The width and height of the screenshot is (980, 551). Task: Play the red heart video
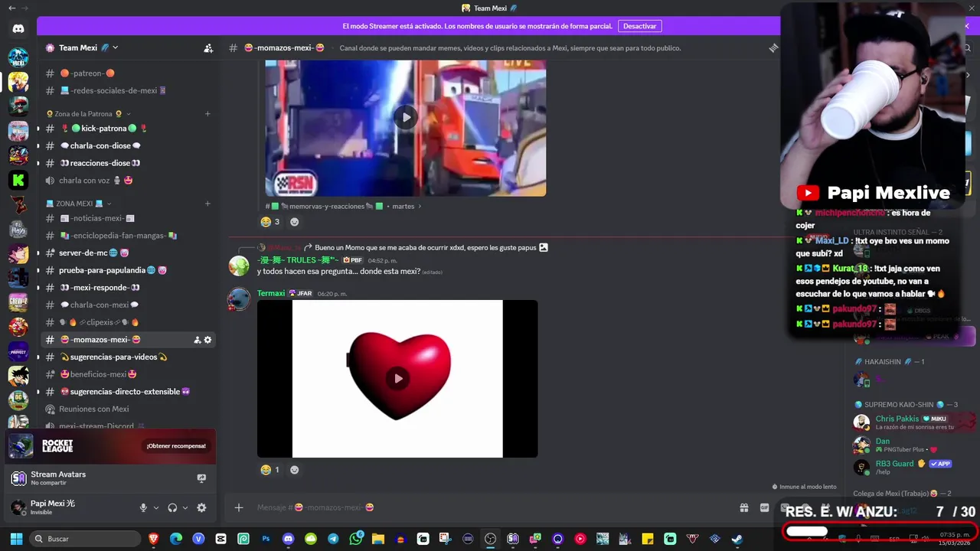pos(397,378)
